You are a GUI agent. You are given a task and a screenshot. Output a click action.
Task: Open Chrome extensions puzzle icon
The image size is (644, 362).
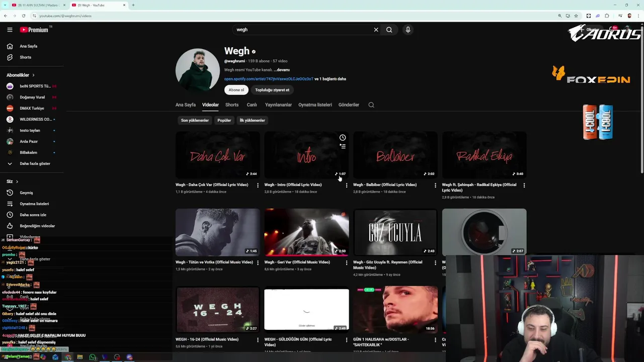[x=607, y=16]
